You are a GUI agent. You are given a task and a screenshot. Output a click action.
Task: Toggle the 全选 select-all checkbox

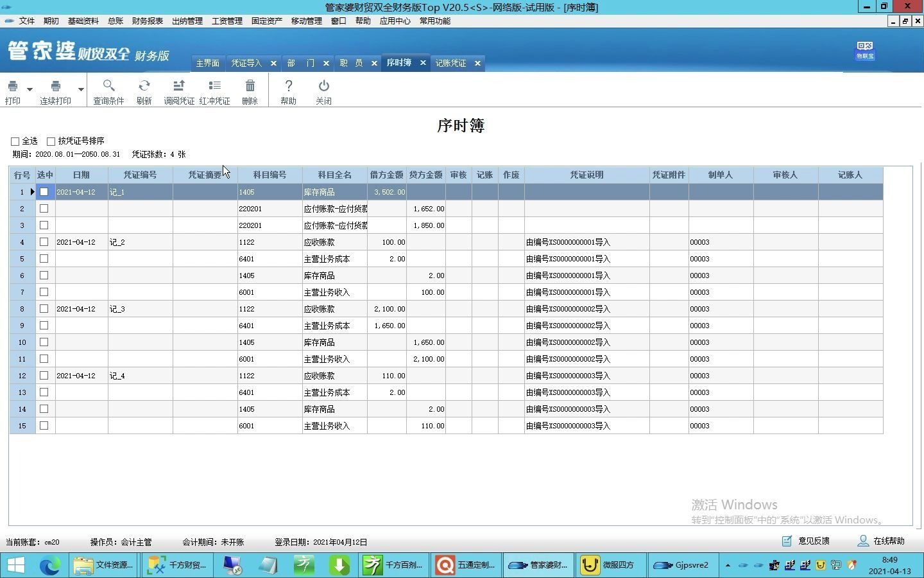point(15,141)
